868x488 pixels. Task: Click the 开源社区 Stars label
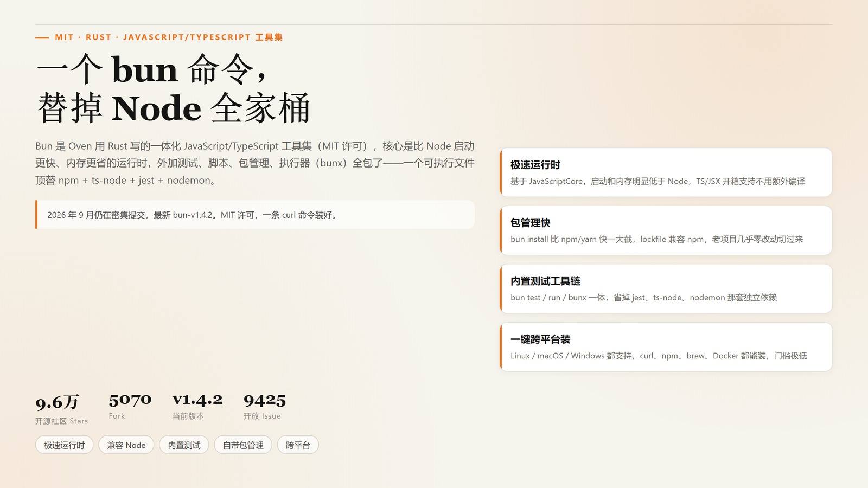click(61, 421)
